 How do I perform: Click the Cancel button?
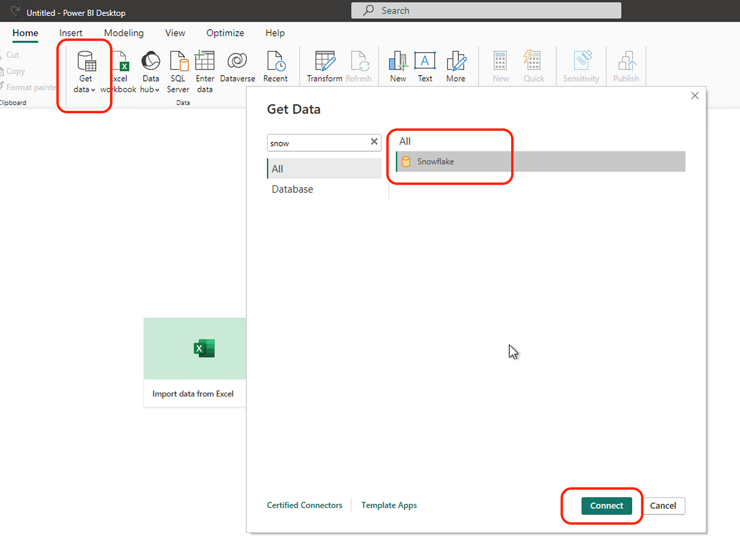663,506
